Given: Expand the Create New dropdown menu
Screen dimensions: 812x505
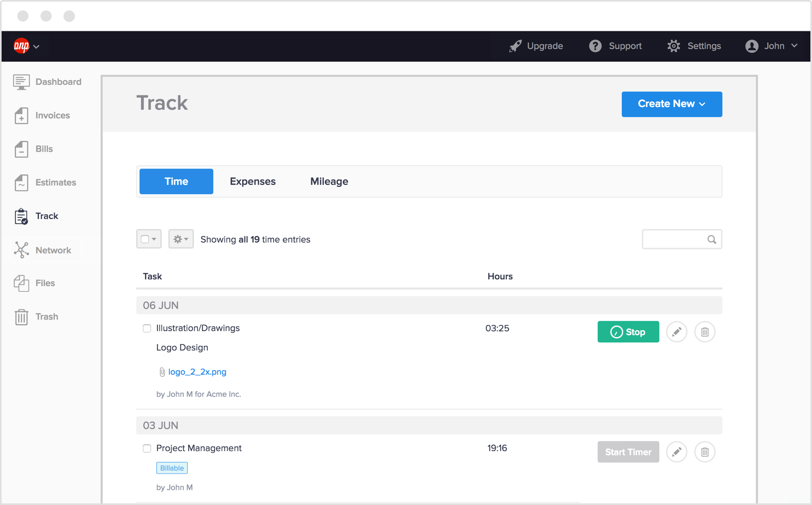Looking at the screenshot, I should click(x=672, y=103).
